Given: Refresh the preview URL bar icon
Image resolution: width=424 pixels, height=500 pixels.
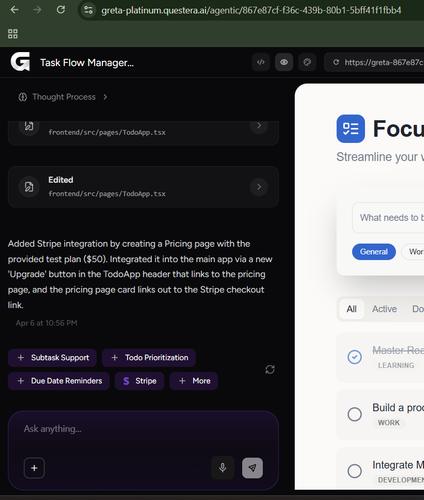Looking at the screenshot, I should pyautogui.click(x=336, y=62).
